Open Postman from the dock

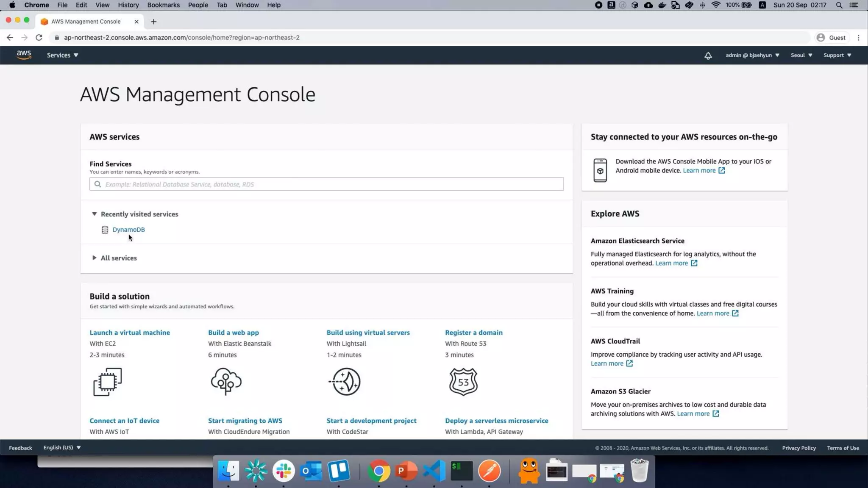point(489,471)
